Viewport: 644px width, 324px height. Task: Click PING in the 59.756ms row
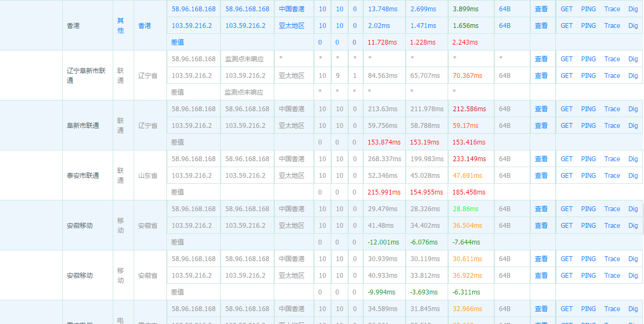point(588,126)
